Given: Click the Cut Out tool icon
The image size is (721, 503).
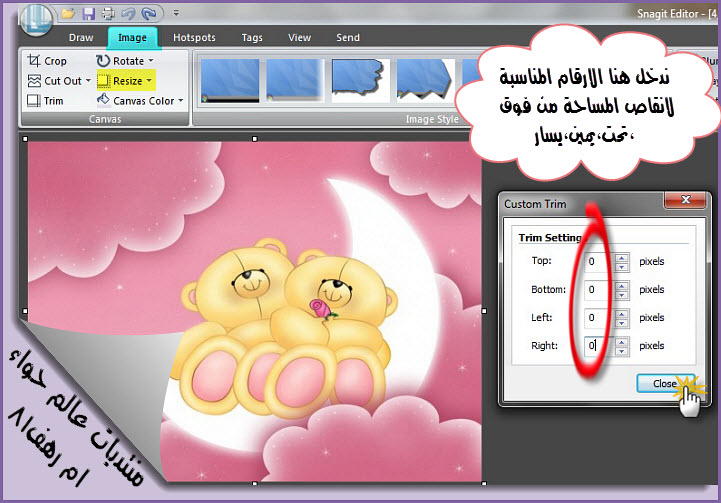Looking at the screenshot, I should point(34,81).
